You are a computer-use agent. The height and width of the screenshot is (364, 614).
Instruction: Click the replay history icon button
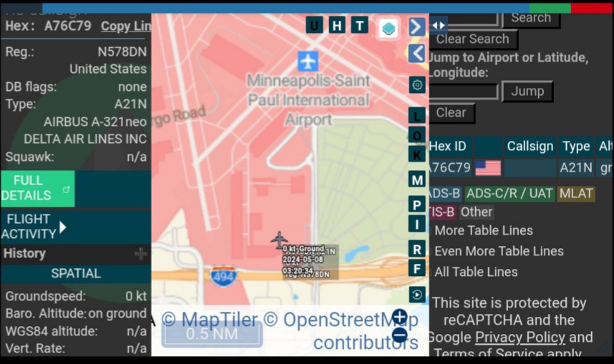click(x=417, y=295)
